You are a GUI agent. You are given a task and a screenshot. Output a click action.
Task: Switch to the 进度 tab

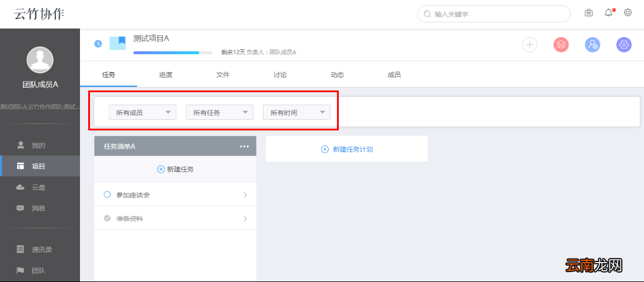pyautogui.click(x=165, y=75)
